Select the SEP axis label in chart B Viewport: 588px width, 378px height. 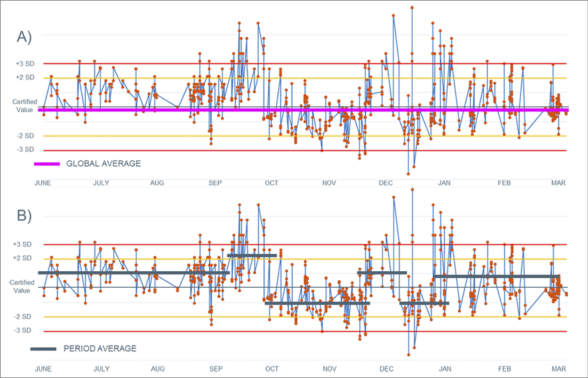215,369
